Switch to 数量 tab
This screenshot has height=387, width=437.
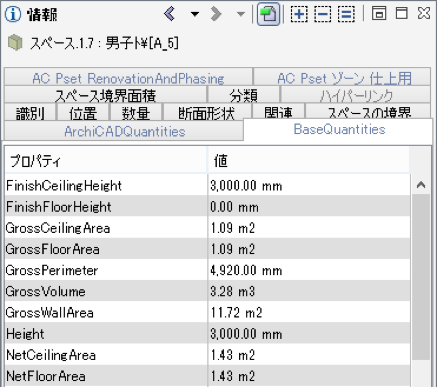click(x=136, y=112)
